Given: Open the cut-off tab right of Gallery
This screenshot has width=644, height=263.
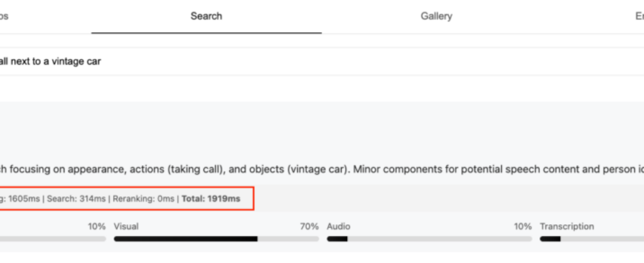Looking at the screenshot, I should [639, 16].
